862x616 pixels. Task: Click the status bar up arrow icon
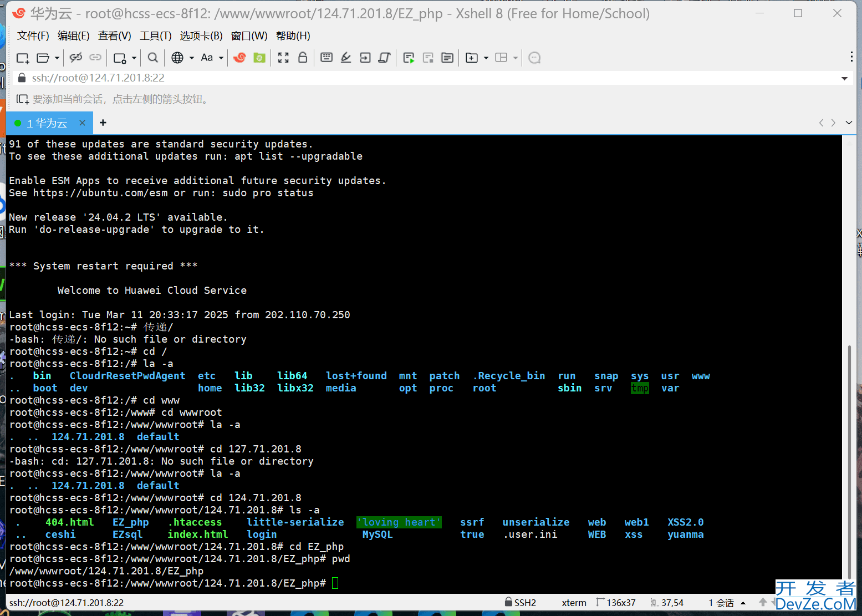click(x=763, y=602)
